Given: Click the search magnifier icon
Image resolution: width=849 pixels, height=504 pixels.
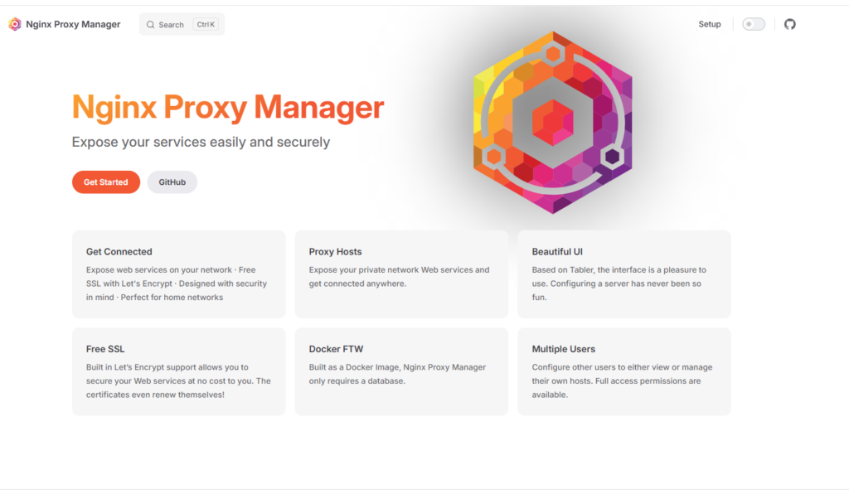Looking at the screenshot, I should tap(151, 24).
